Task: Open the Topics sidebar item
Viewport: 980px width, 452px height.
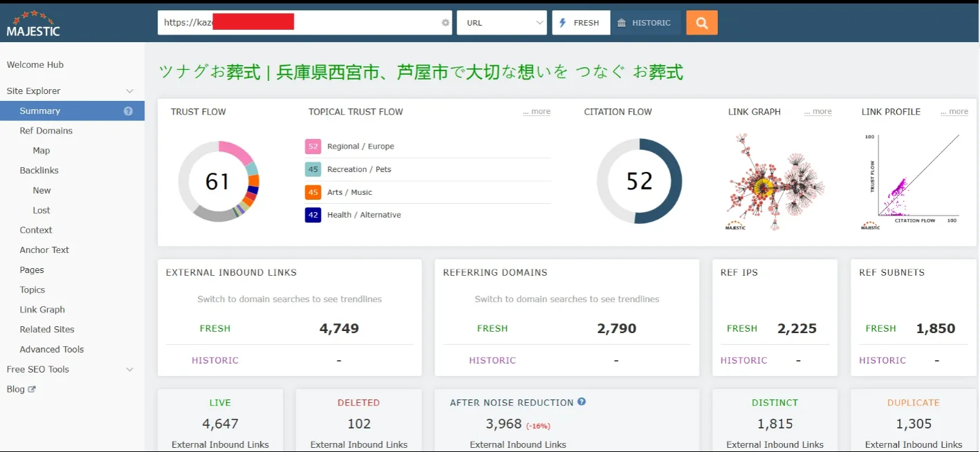Action: [x=33, y=290]
